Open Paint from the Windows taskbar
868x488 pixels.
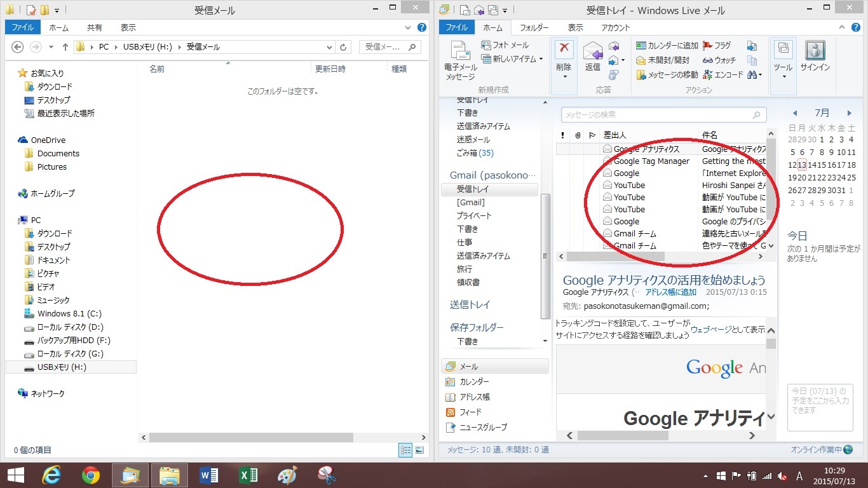click(x=288, y=475)
